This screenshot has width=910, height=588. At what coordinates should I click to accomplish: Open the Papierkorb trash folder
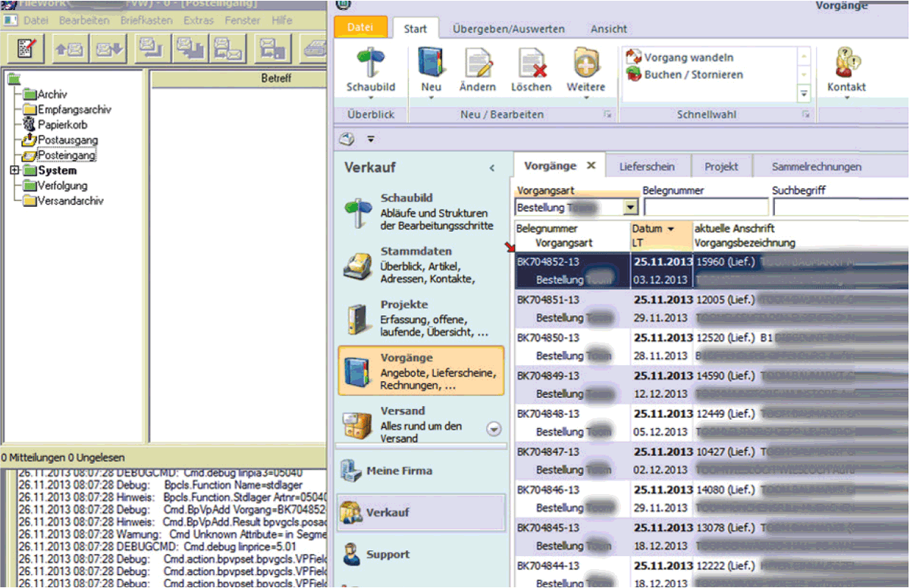(55, 125)
